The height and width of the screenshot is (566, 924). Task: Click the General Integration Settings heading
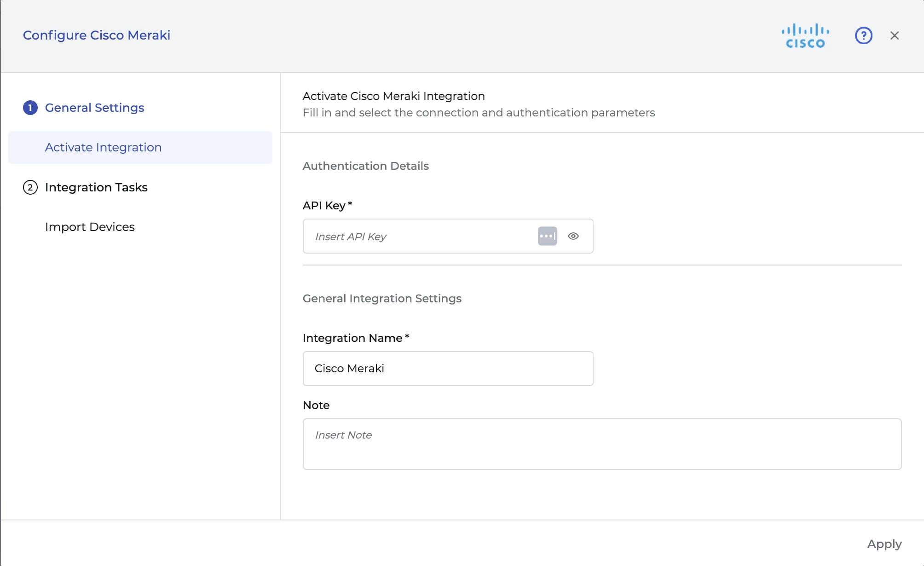click(x=381, y=299)
